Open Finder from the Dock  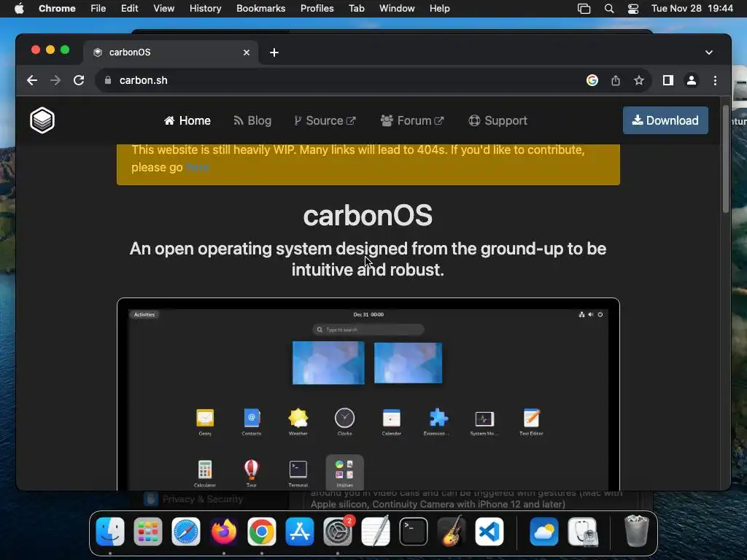pos(110,532)
